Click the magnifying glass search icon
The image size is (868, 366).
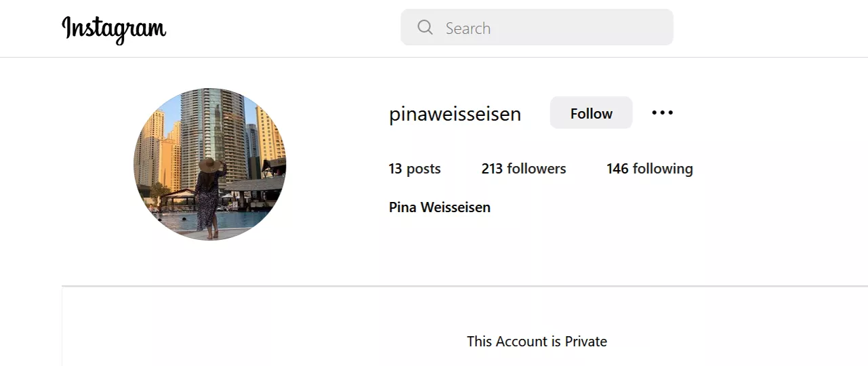point(425,27)
